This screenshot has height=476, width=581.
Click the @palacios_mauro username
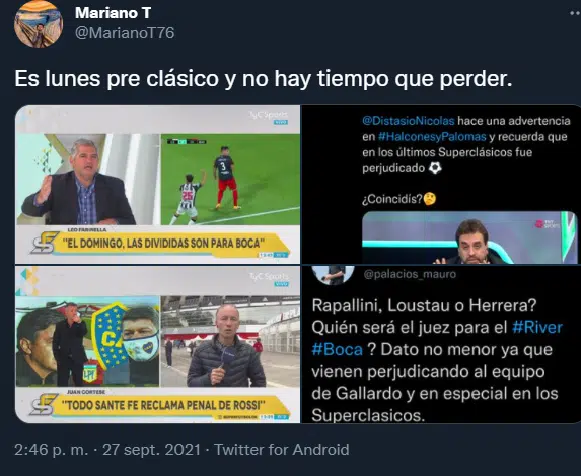(x=409, y=274)
